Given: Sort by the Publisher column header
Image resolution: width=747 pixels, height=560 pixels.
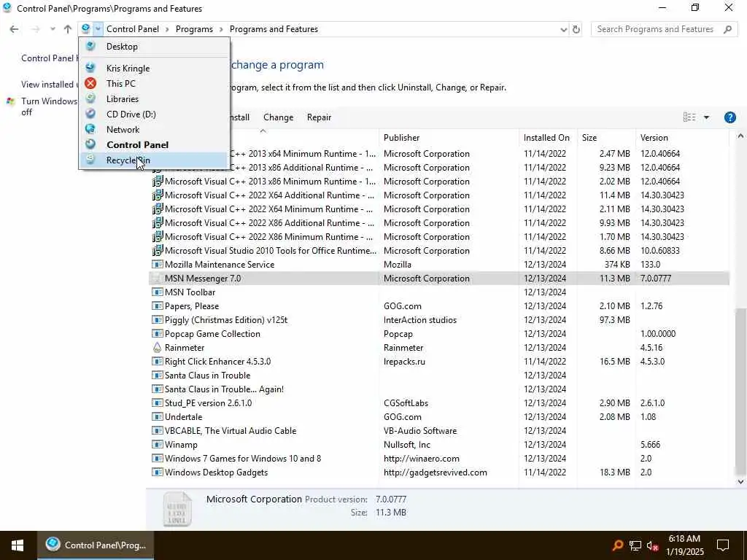Looking at the screenshot, I should 449,138.
